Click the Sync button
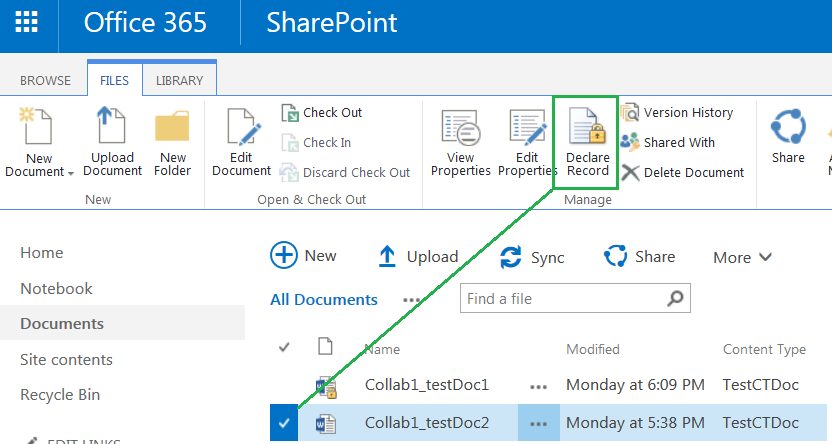This screenshot has width=832, height=444. (x=532, y=257)
